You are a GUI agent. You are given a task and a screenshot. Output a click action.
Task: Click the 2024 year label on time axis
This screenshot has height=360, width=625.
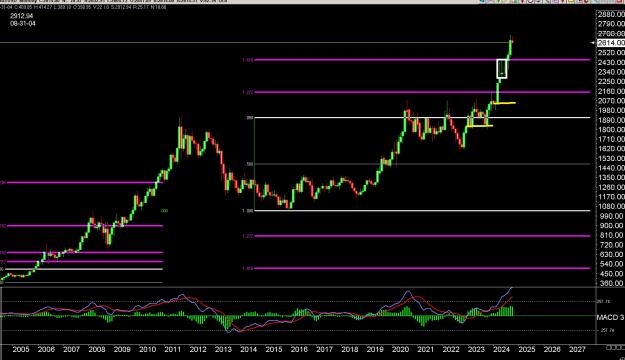501,349
